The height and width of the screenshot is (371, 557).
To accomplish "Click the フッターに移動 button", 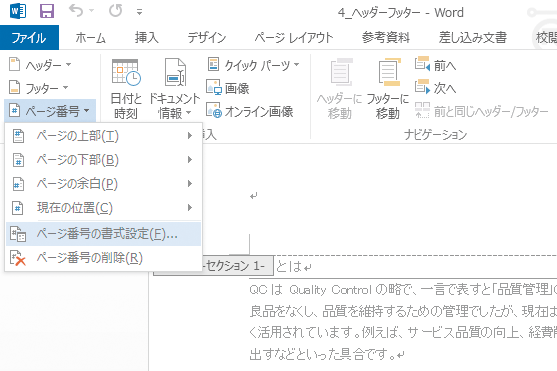I will pos(388,89).
